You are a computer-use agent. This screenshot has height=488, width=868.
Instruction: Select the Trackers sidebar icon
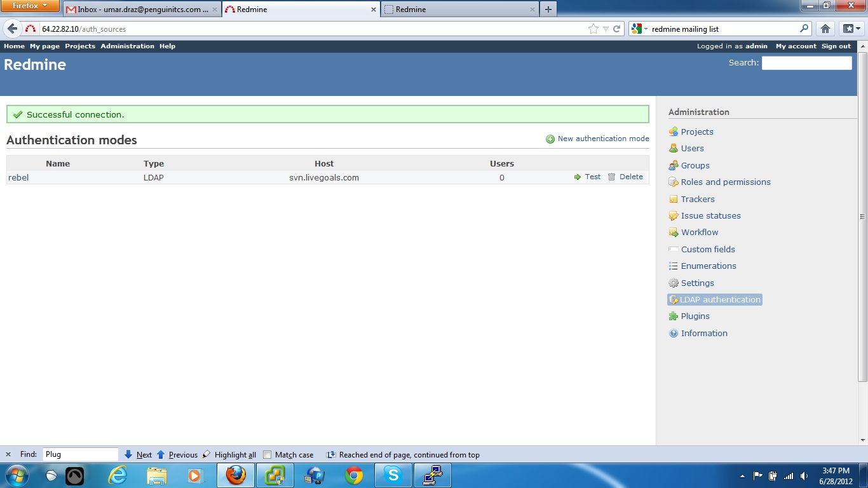tap(673, 199)
